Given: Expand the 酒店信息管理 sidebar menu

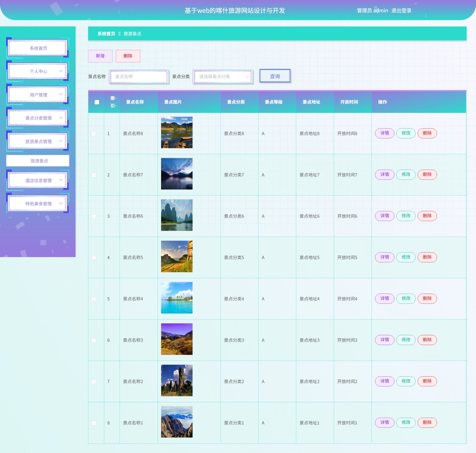Looking at the screenshot, I should [x=38, y=181].
